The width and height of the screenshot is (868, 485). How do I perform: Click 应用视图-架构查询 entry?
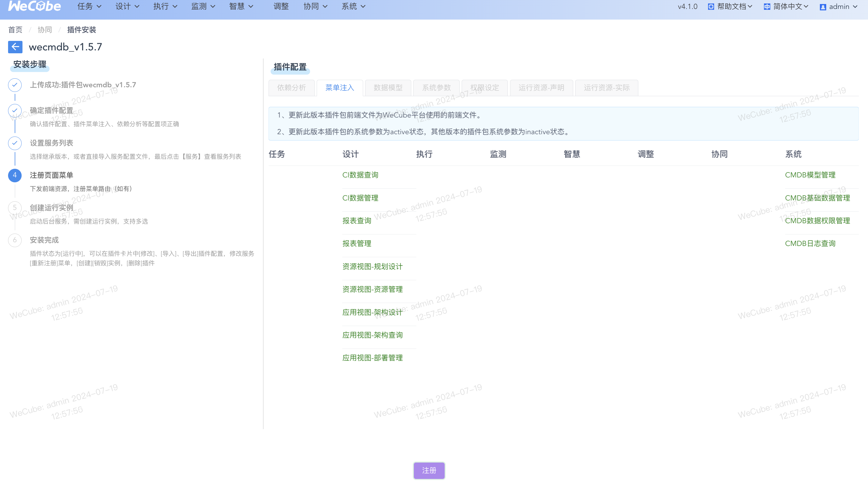click(372, 335)
